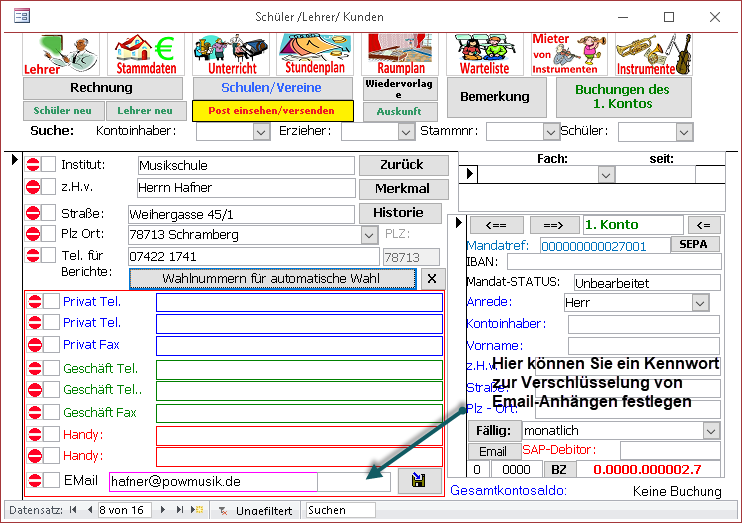Open the Warteliste icon
Image resolution: width=742 pixels, height=523 pixels.
click(485, 54)
